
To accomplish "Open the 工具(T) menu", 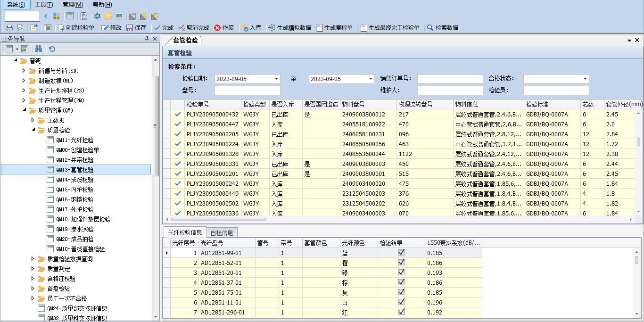I will [x=44, y=5].
